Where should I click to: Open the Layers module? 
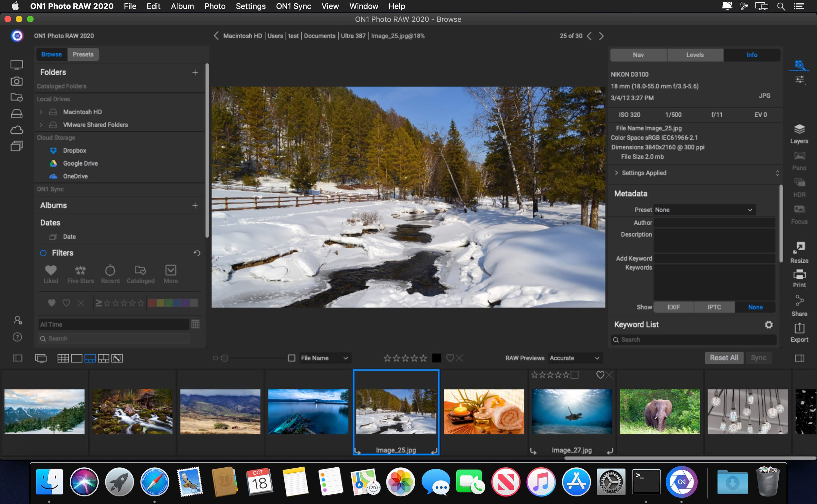[x=799, y=133]
